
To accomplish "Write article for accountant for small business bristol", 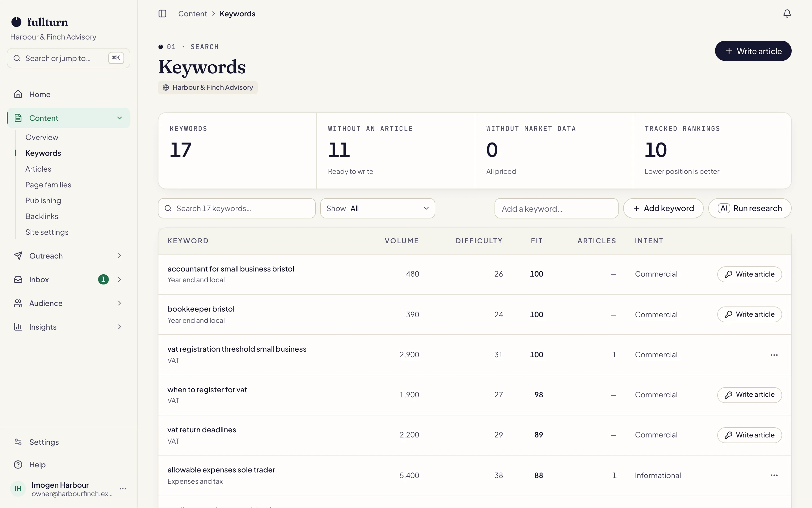I will point(749,274).
